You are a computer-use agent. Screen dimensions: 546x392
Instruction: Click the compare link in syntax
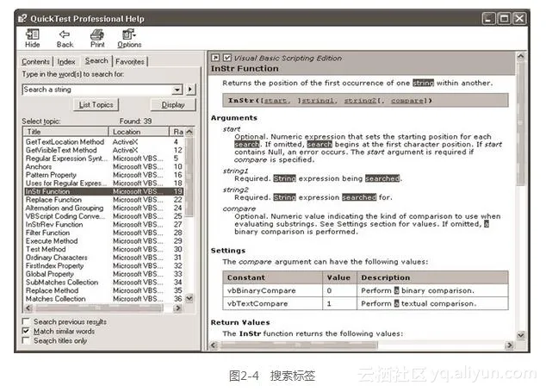pyautogui.click(x=407, y=101)
